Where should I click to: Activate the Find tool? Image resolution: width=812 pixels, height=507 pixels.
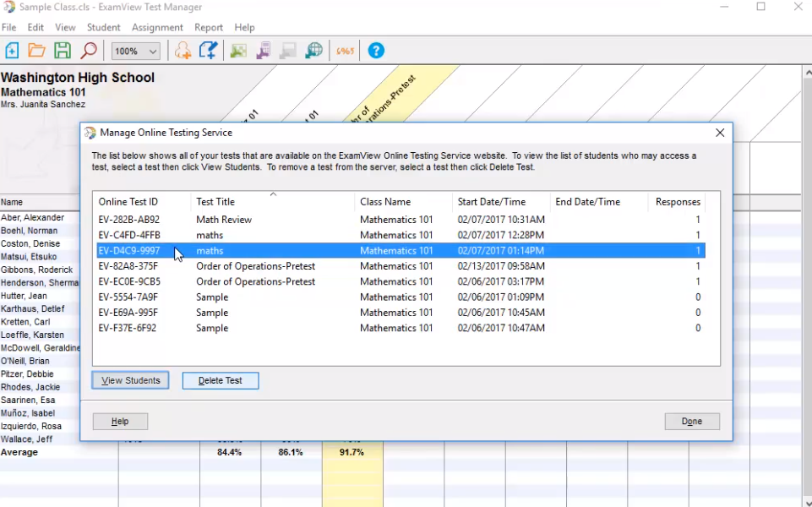click(88, 51)
